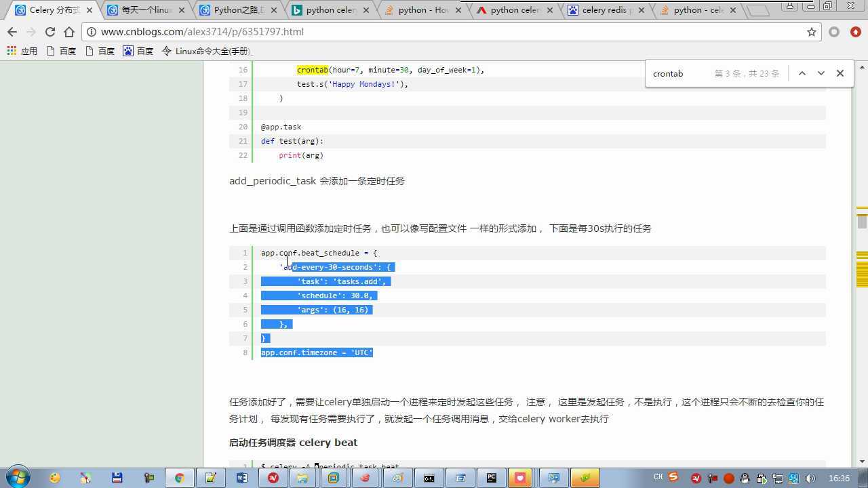The width and height of the screenshot is (868, 488).
Task: Click the volume speaker tray icon
Action: click(x=810, y=479)
